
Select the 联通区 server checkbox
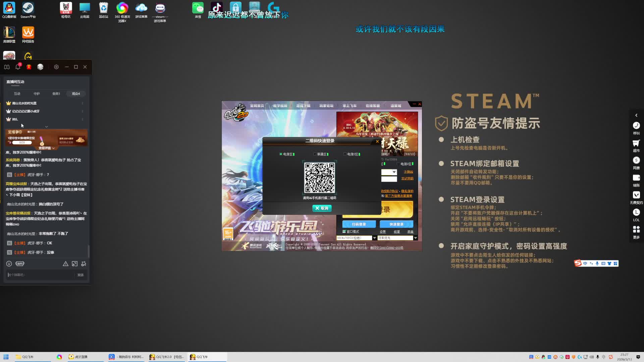pos(315,154)
